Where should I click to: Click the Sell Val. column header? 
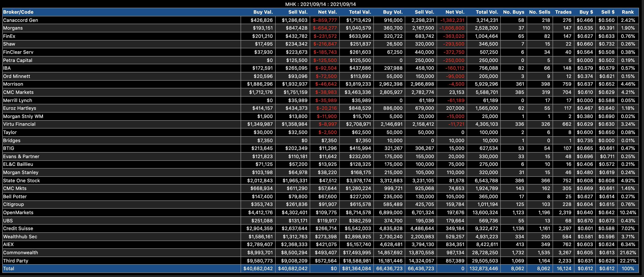click(298, 12)
